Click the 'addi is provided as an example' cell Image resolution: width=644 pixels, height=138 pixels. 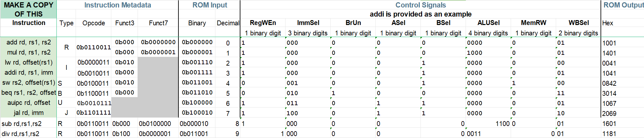click(420, 14)
